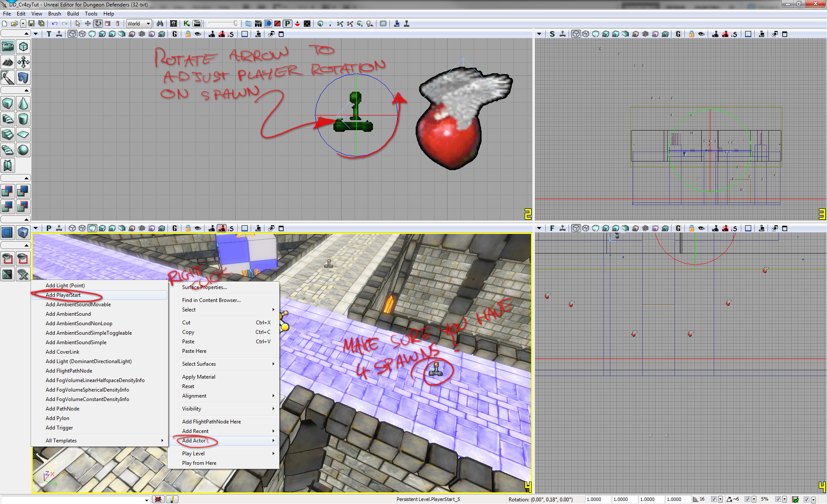The height and width of the screenshot is (504, 827).
Task: Open top-left viewport options dropdown arrow
Action: pos(36,34)
